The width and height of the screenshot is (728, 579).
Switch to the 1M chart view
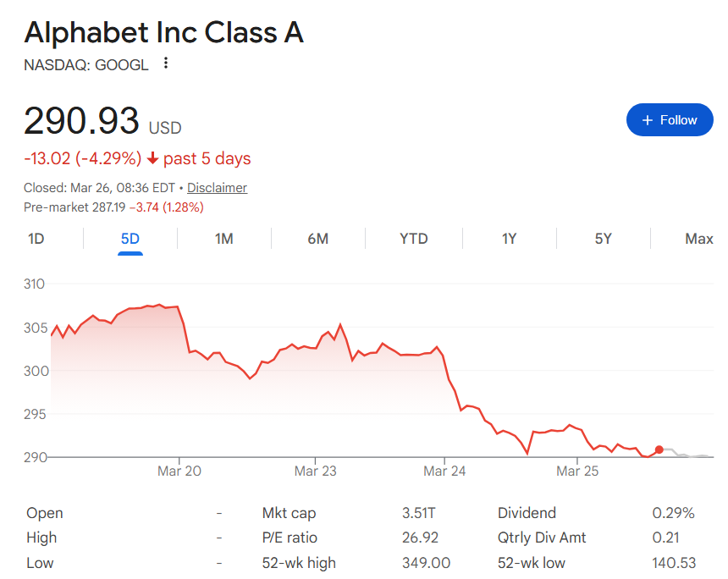click(223, 239)
